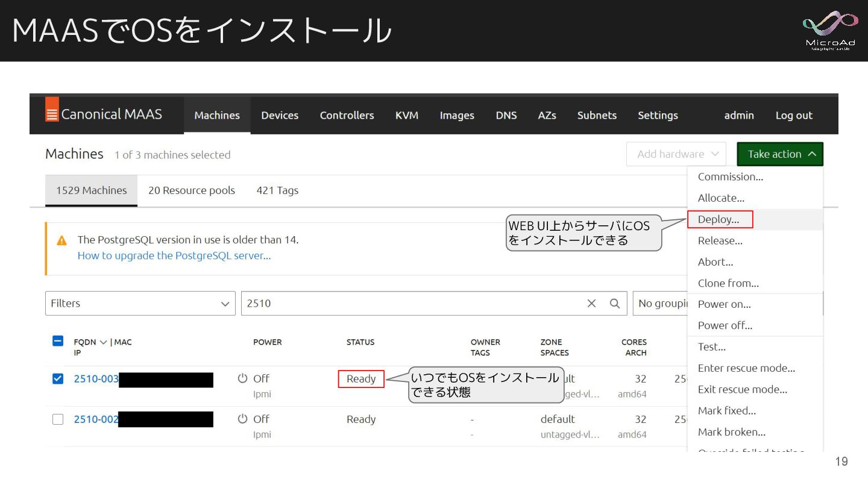
Task: Choose Exit rescue mode... from menu
Action: click(x=755, y=389)
